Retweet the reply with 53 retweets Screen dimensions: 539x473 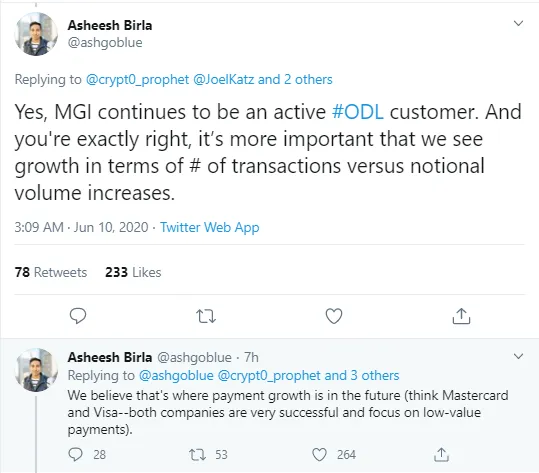point(197,455)
